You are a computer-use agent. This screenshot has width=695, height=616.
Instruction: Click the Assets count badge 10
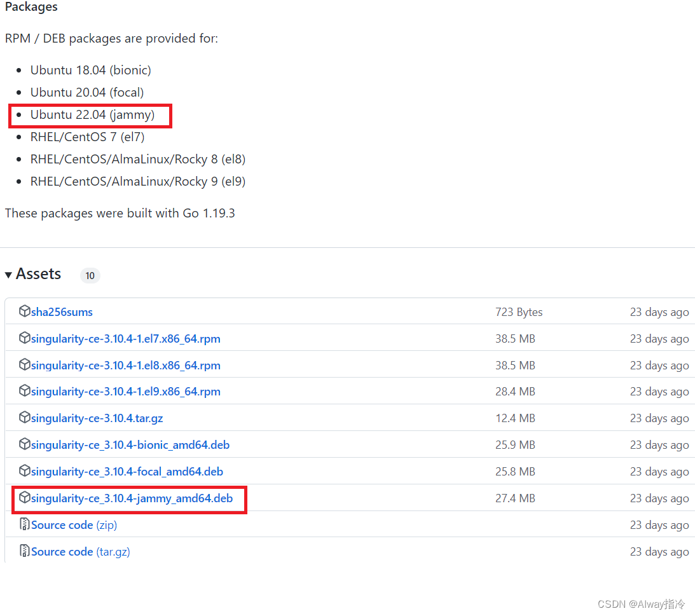point(90,276)
